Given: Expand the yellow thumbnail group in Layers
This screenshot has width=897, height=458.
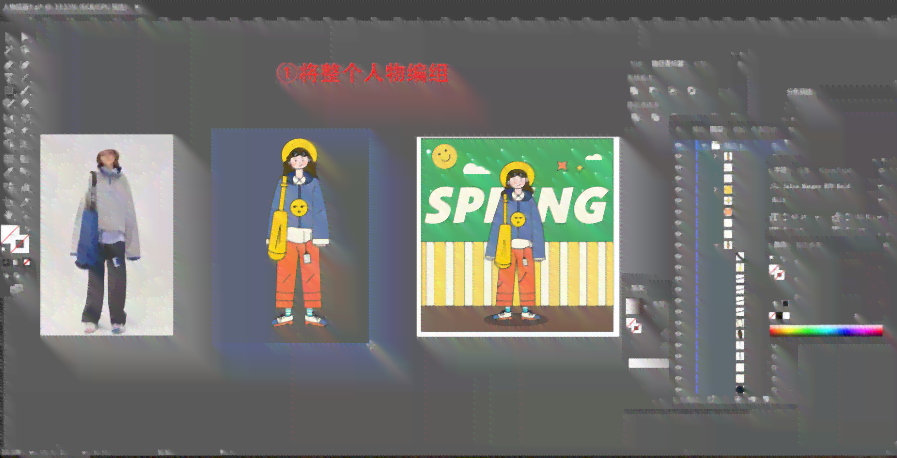Looking at the screenshot, I should pos(716,189).
